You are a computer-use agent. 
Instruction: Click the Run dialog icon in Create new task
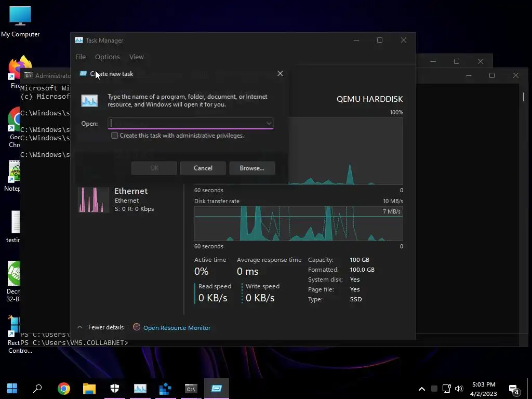[89, 101]
